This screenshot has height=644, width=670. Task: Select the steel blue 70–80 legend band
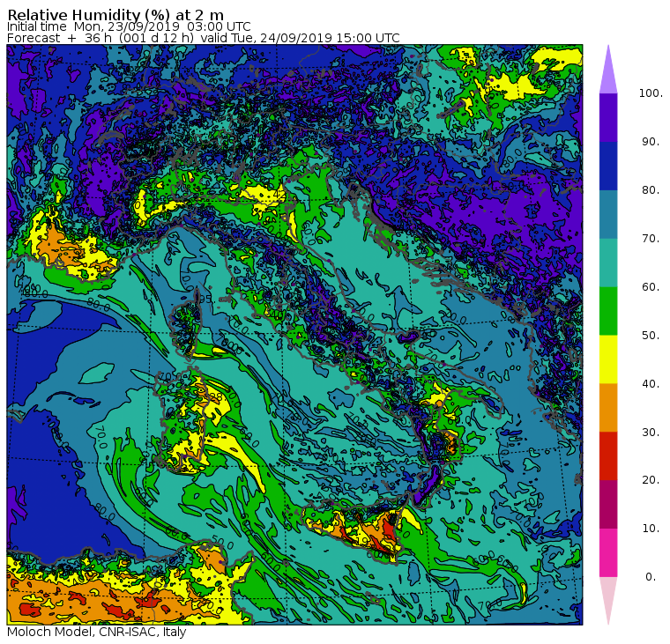(x=608, y=214)
